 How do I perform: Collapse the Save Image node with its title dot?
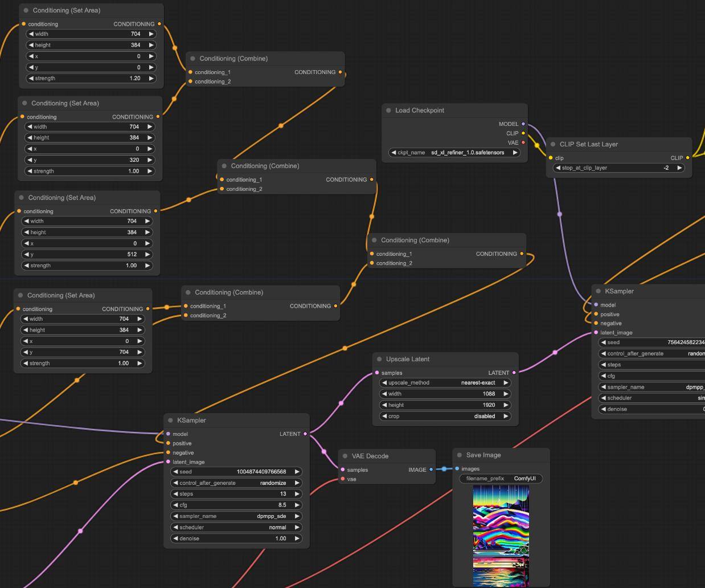point(460,455)
